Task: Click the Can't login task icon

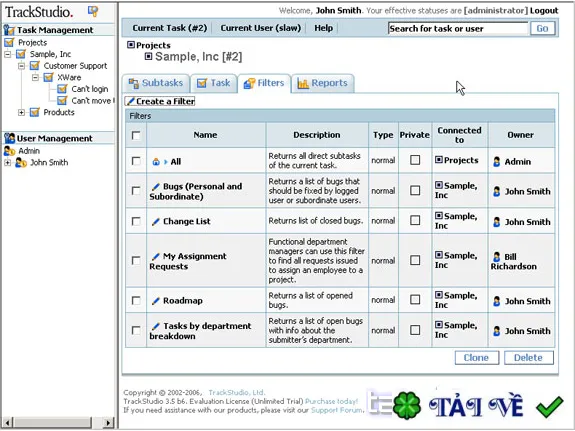Action: 62,89
